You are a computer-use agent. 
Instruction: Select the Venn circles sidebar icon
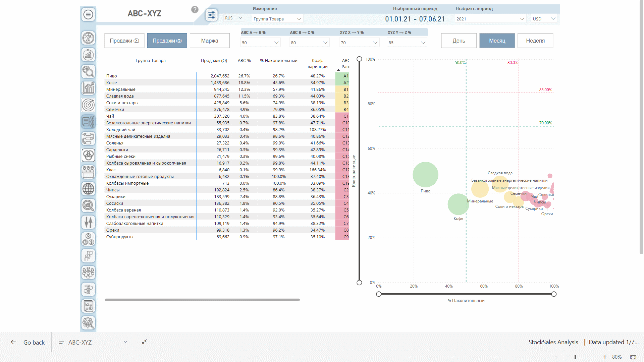(88, 155)
